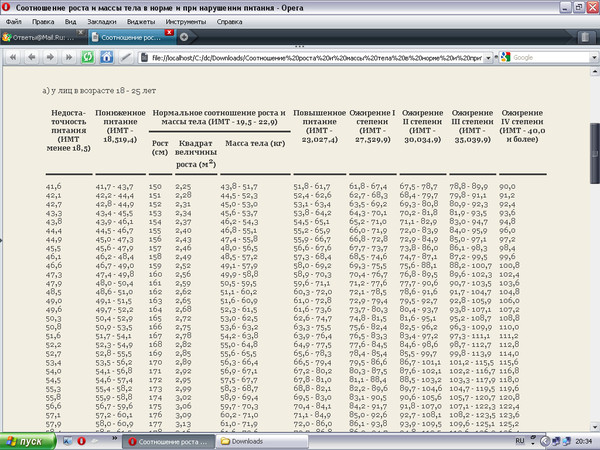Click the 'Рост (см)' header
The image size is (600, 450).
(160, 147)
